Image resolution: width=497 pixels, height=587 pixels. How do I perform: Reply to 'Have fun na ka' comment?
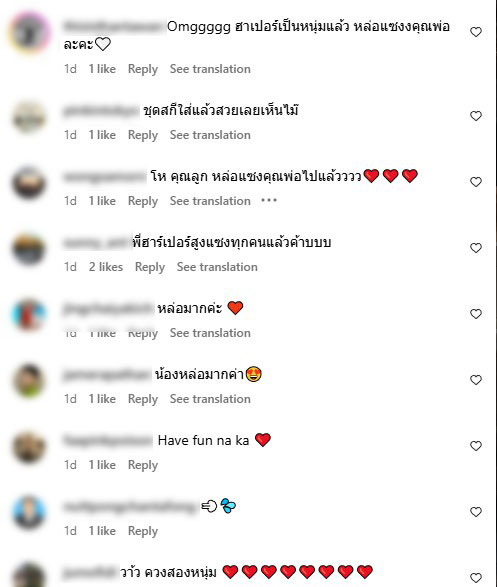143,465
